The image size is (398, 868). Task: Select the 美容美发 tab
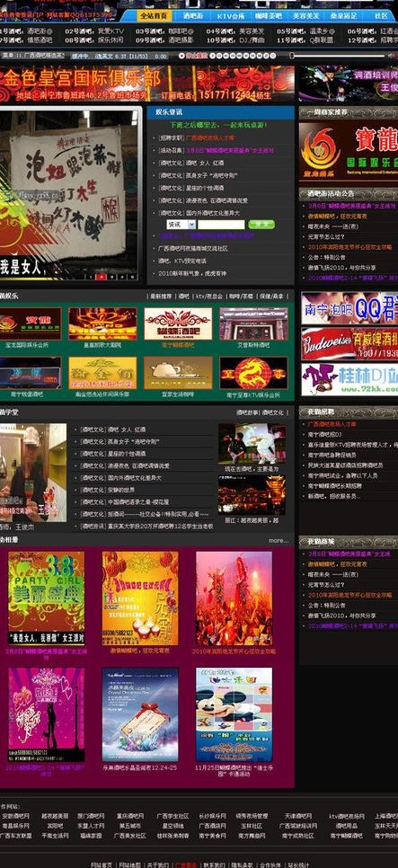(x=305, y=16)
